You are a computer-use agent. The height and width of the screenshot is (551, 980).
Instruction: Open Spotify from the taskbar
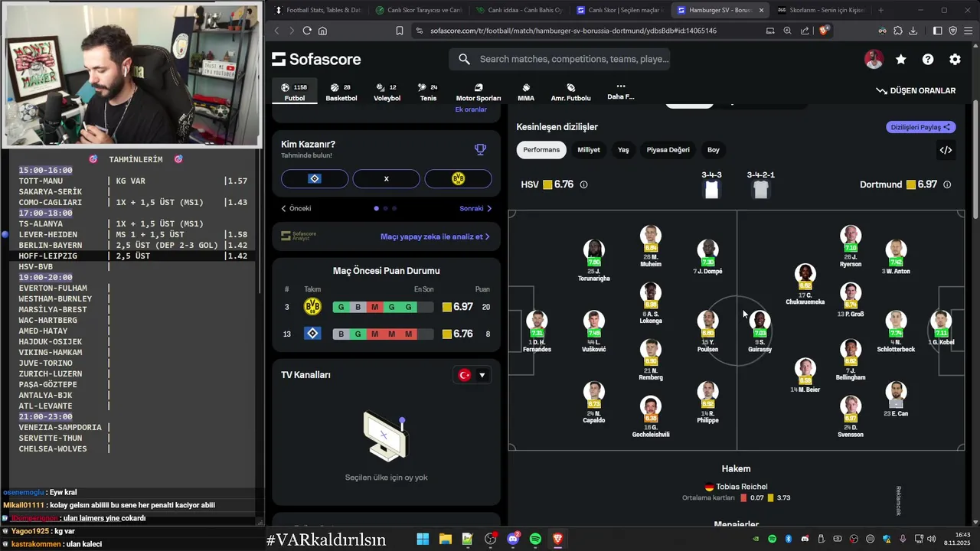pyautogui.click(x=535, y=539)
